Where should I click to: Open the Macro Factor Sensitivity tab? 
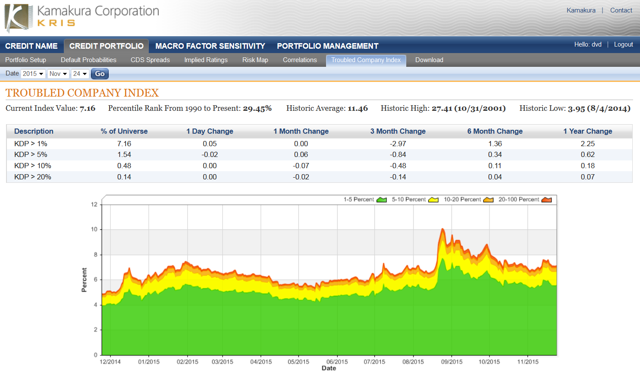click(x=210, y=46)
